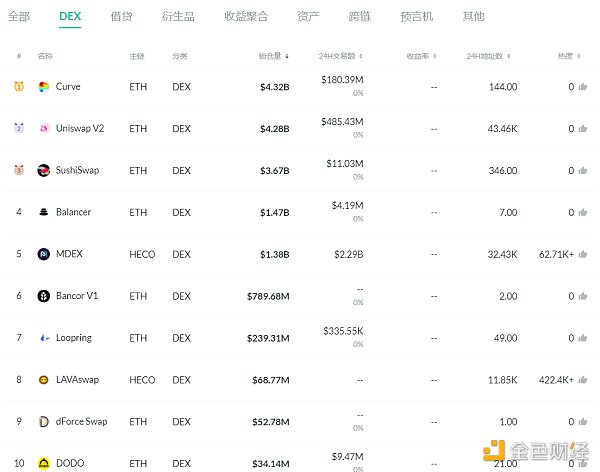Click the DODO logo icon
The image size is (600, 472).
pos(44,464)
